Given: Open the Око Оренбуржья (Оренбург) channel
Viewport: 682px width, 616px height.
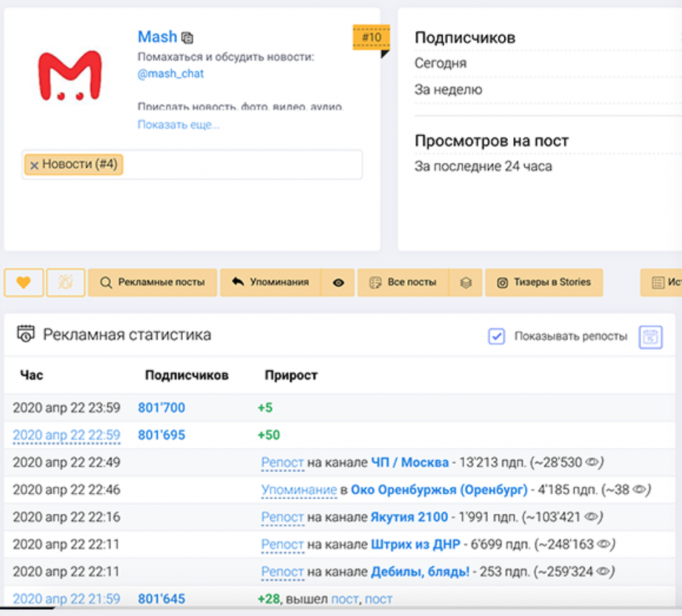Looking at the screenshot, I should click(x=439, y=490).
